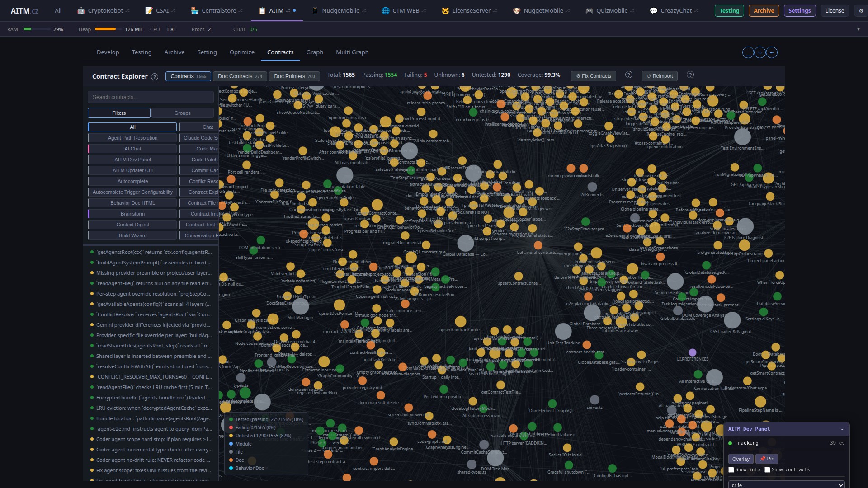This screenshot has width=868, height=488.
Task: Select the Doc Pointers 703 pill
Action: 294,76
